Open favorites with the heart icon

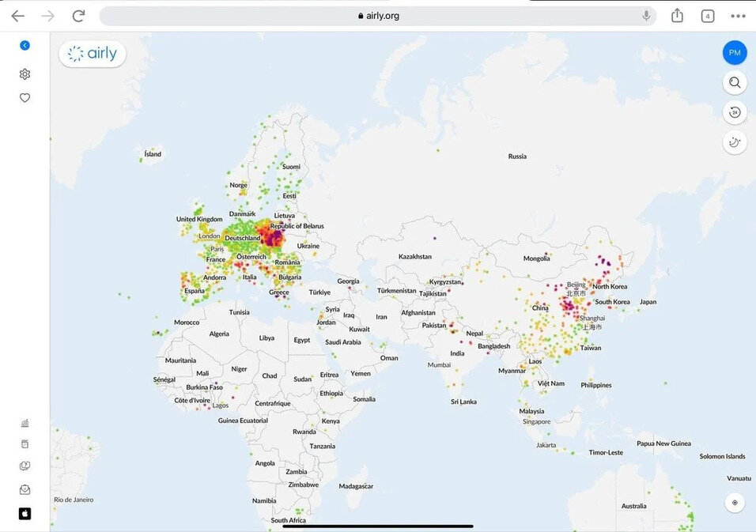coord(25,98)
